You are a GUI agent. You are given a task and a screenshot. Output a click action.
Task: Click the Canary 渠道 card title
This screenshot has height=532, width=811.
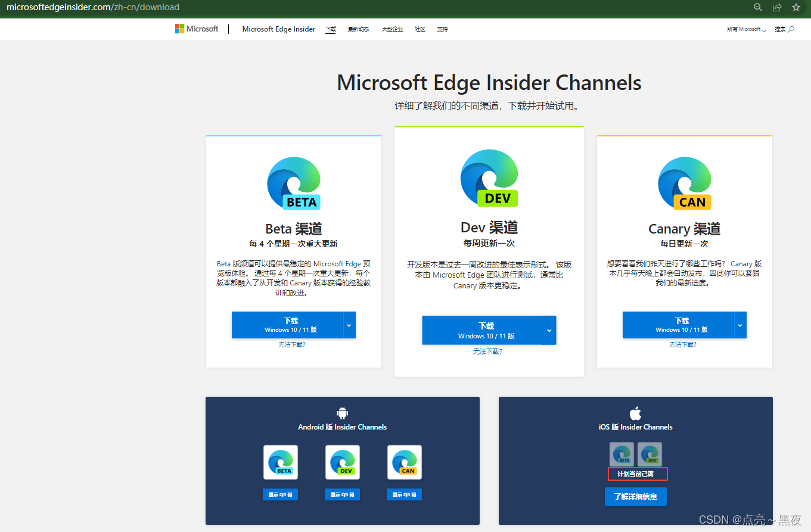tap(685, 229)
